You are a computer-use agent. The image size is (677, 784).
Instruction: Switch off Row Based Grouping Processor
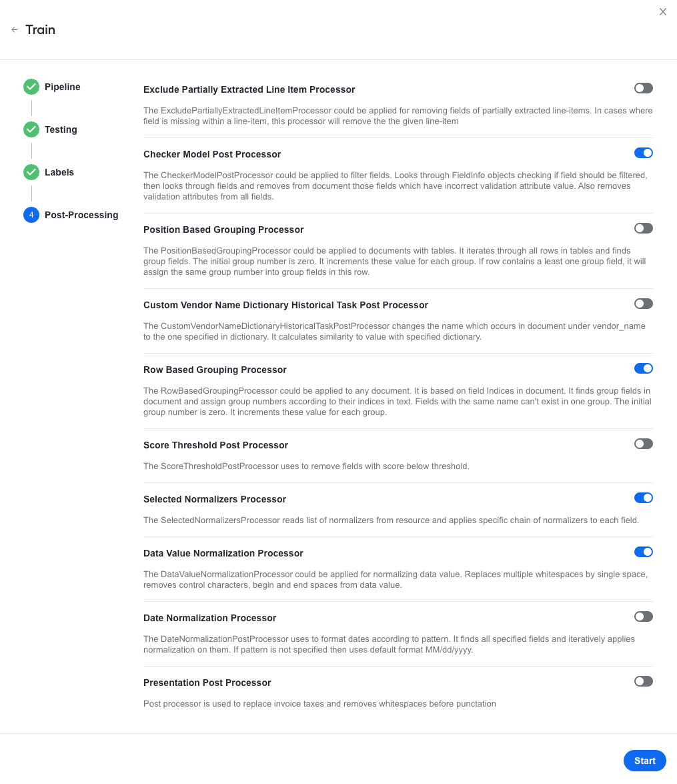643,368
